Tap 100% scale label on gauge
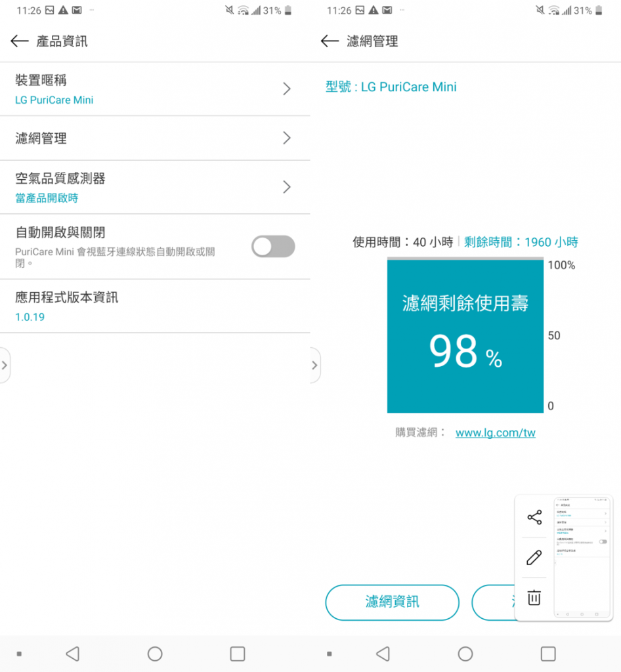This screenshot has width=621, height=672. coord(561,265)
